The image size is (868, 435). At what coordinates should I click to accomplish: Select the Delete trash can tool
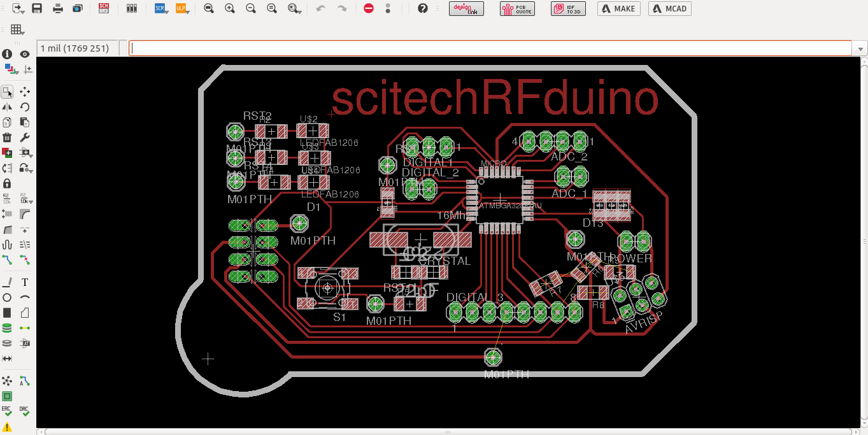coord(7,137)
